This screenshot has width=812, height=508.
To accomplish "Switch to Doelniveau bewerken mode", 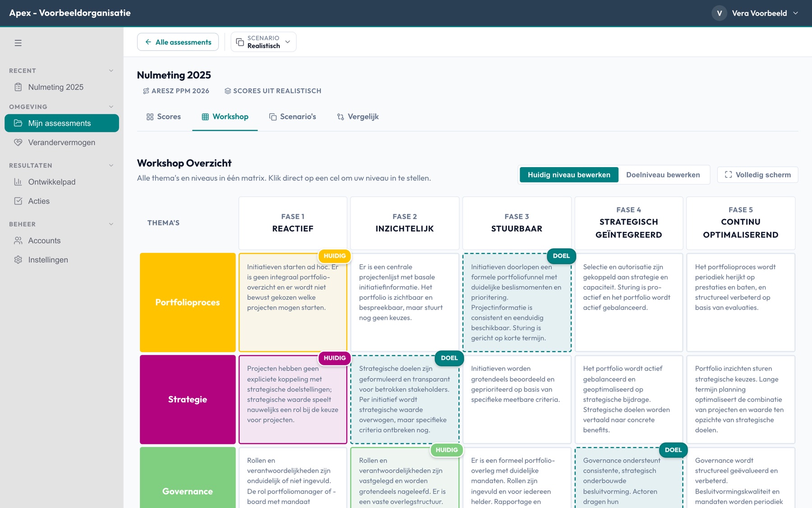I will click(663, 175).
